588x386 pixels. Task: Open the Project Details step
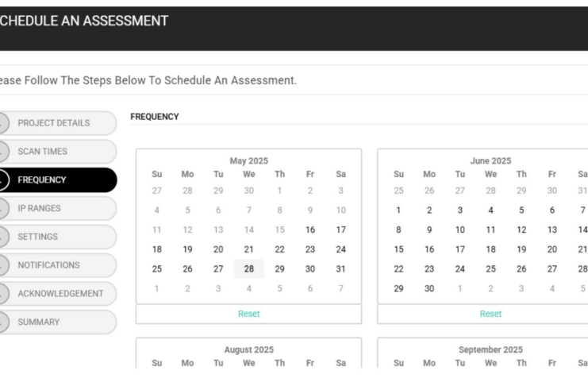(x=54, y=123)
